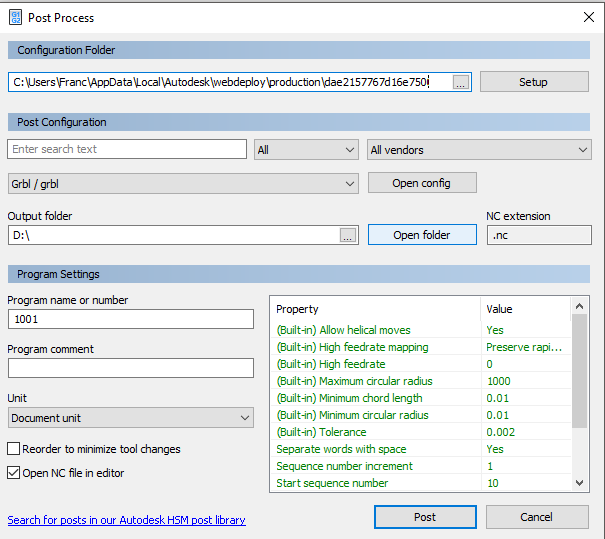Screen dimensions: 605x539
Task: Open the Document unit dropdown
Action: (x=131, y=418)
